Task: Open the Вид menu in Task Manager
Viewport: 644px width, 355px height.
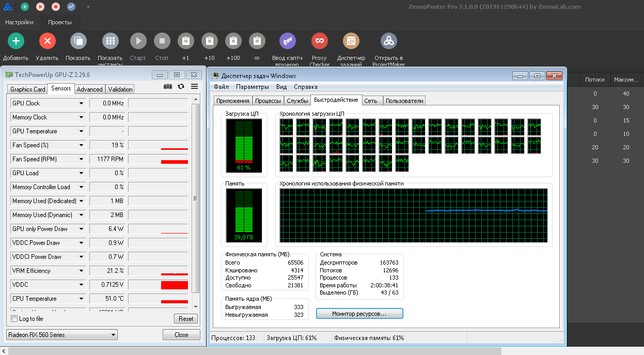Action: click(281, 87)
